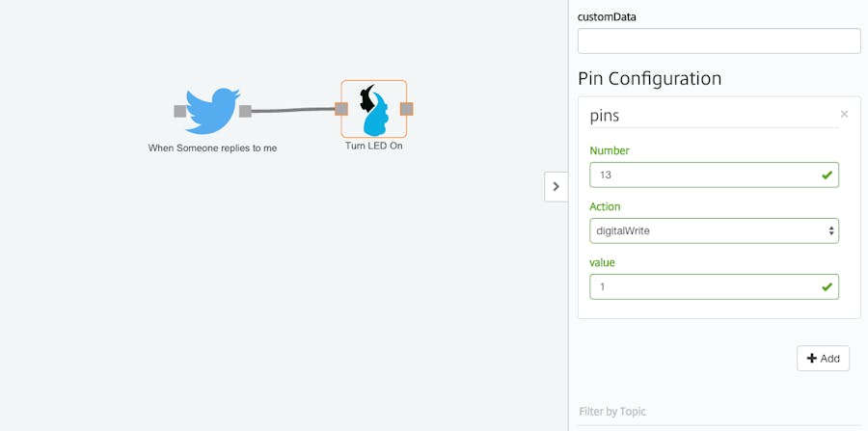Viewport: 868px width, 431px height.
Task: Click into the pin Number field
Action: pyautogui.click(x=702, y=175)
